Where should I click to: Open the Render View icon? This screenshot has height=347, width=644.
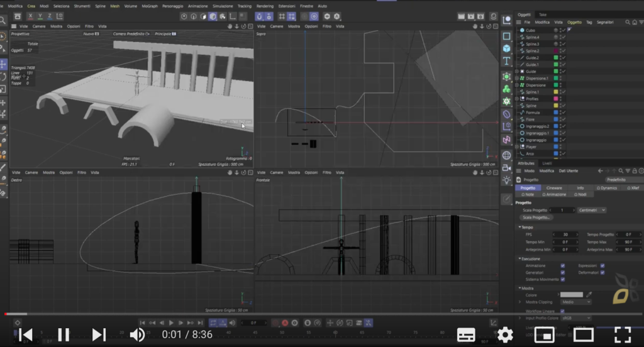[x=461, y=16]
